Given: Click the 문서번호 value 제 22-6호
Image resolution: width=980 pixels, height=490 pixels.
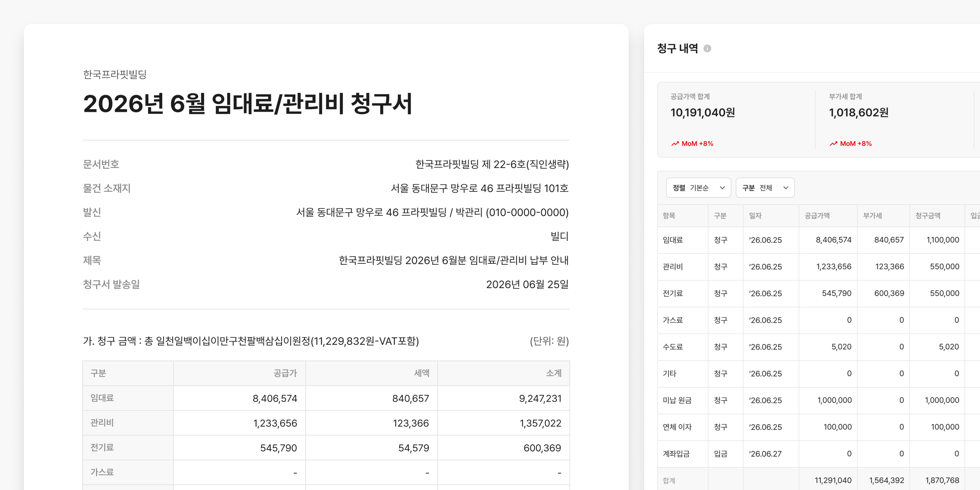Looking at the screenshot, I should (492, 164).
